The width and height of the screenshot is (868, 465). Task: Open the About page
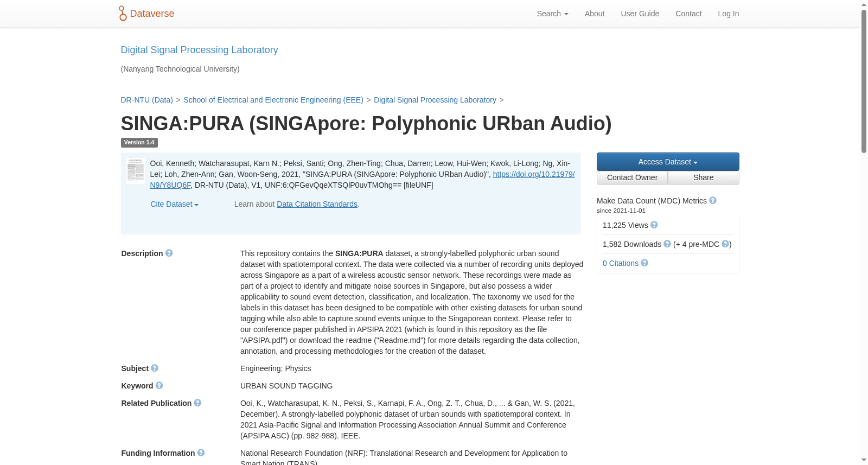pyautogui.click(x=595, y=14)
